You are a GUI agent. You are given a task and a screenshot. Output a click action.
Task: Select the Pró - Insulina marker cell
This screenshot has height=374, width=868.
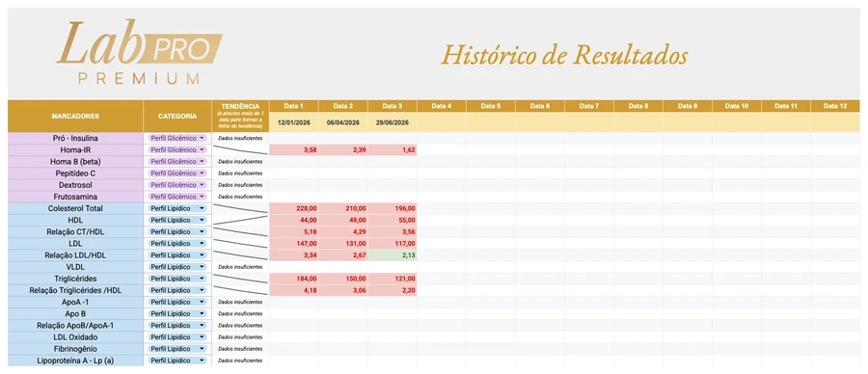(75, 138)
